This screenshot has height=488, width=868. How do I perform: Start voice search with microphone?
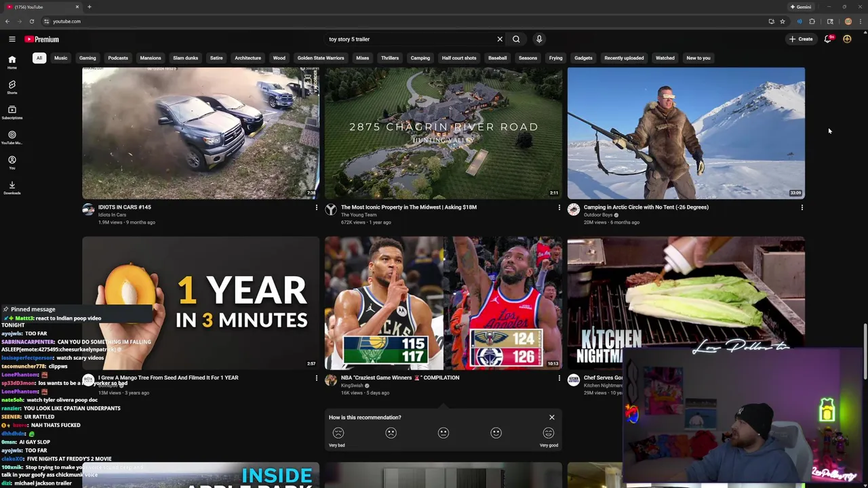539,39
